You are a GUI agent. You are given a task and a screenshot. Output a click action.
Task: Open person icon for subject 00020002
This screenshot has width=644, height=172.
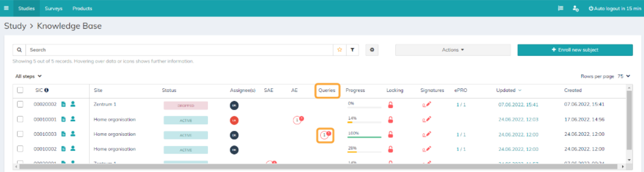point(73,104)
